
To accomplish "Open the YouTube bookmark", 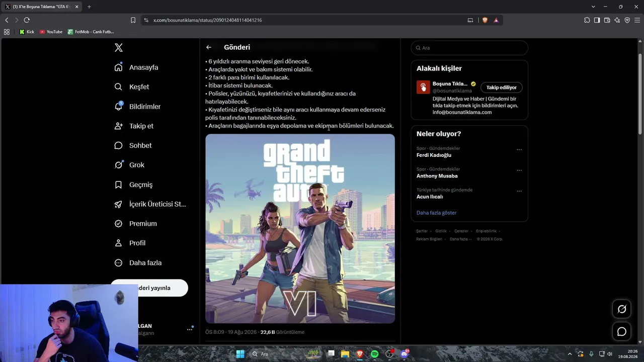I will coord(51,32).
